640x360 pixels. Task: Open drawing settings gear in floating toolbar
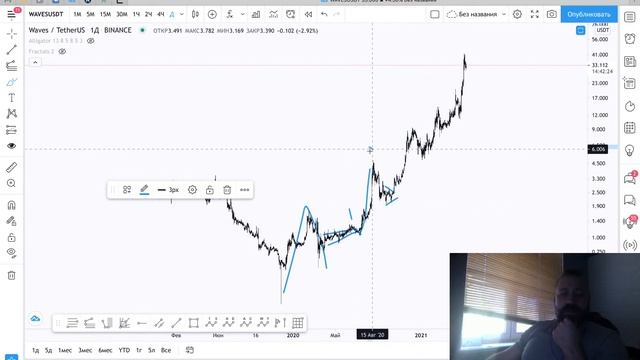point(192,190)
